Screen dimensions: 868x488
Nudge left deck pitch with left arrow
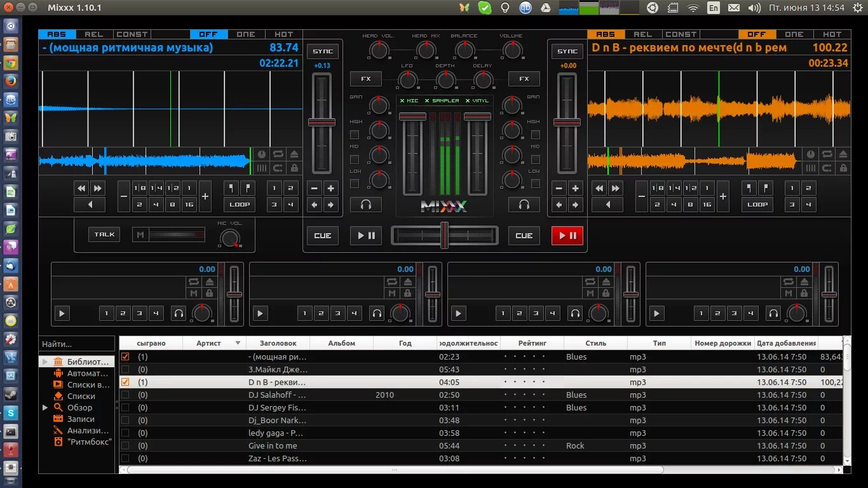[x=315, y=205]
